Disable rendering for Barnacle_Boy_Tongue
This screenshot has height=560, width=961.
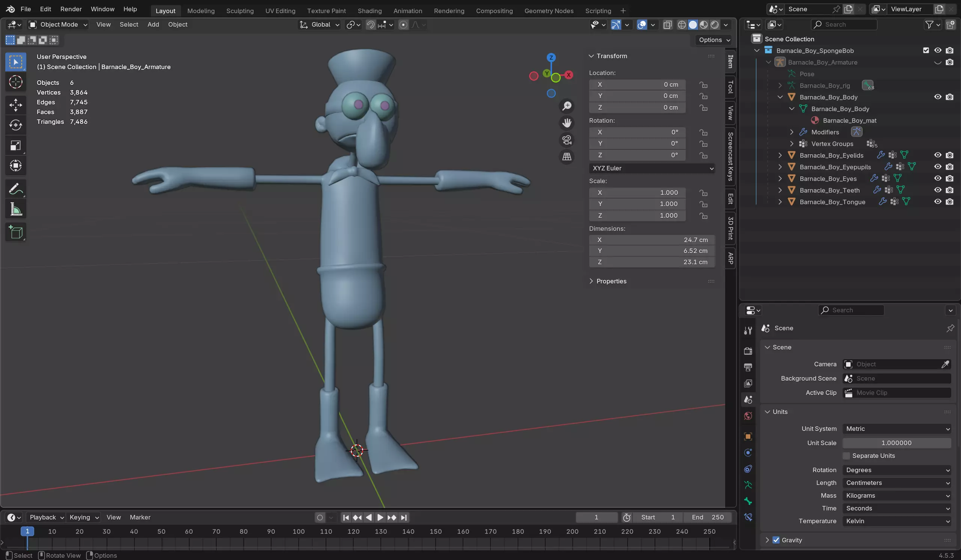click(x=950, y=202)
